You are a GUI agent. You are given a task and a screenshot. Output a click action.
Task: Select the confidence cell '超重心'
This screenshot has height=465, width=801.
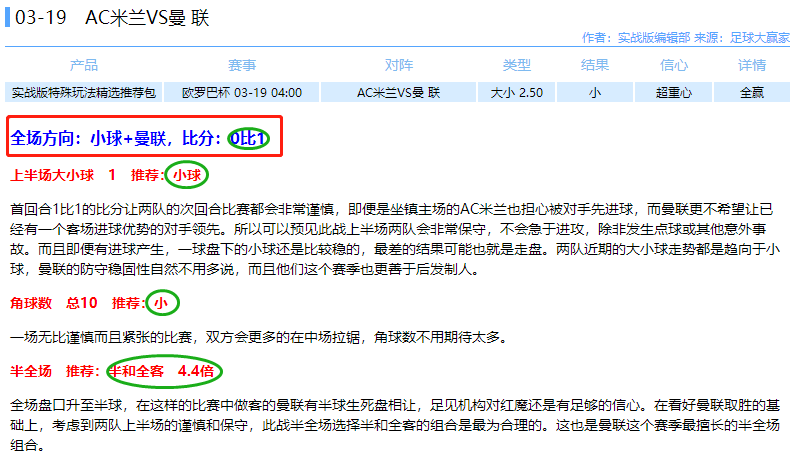[x=674, y=92]
